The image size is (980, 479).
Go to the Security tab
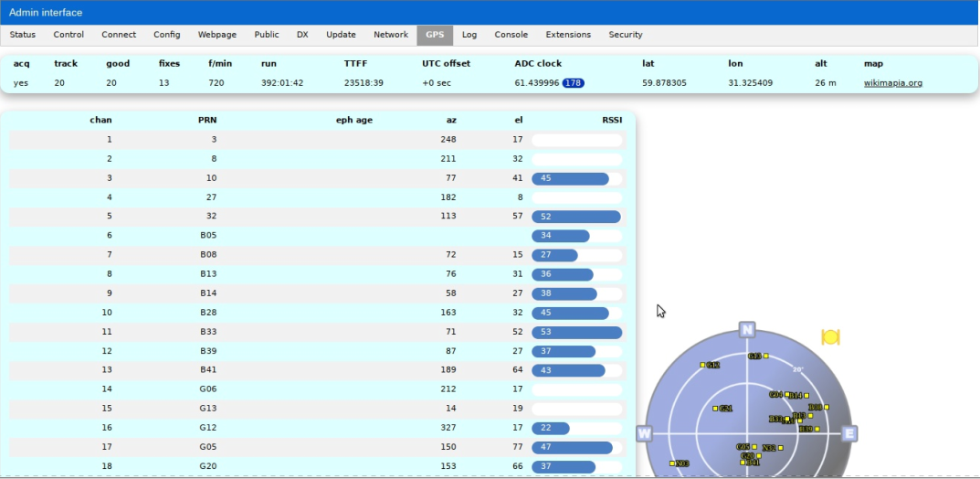click(626, 35)
